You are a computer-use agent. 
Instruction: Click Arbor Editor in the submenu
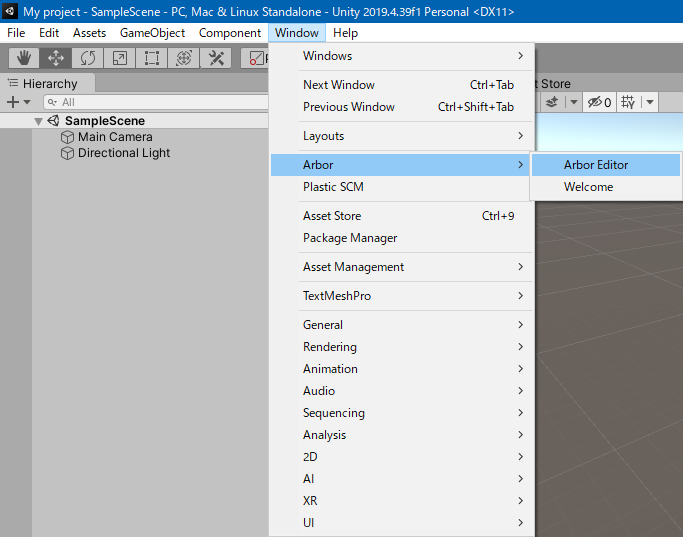click(x=596, y=165)
